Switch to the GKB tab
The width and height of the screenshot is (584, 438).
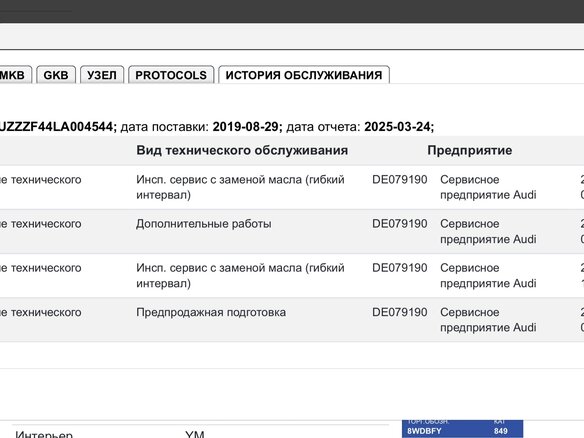56,75
